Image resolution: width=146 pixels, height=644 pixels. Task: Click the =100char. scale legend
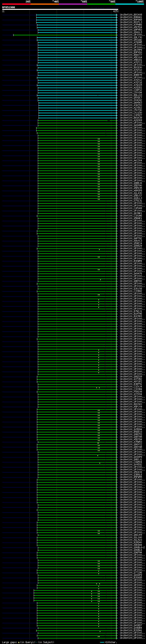click(x=109, y=642)
